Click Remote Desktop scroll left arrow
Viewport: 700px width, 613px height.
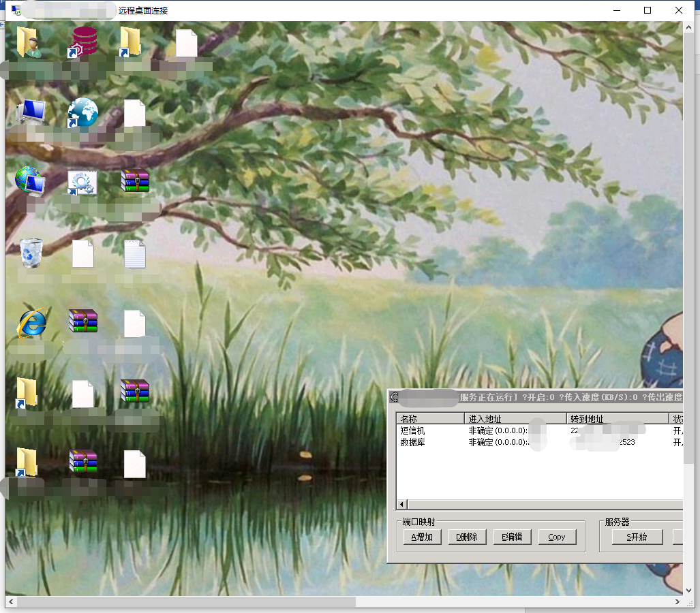click(11, 601)
